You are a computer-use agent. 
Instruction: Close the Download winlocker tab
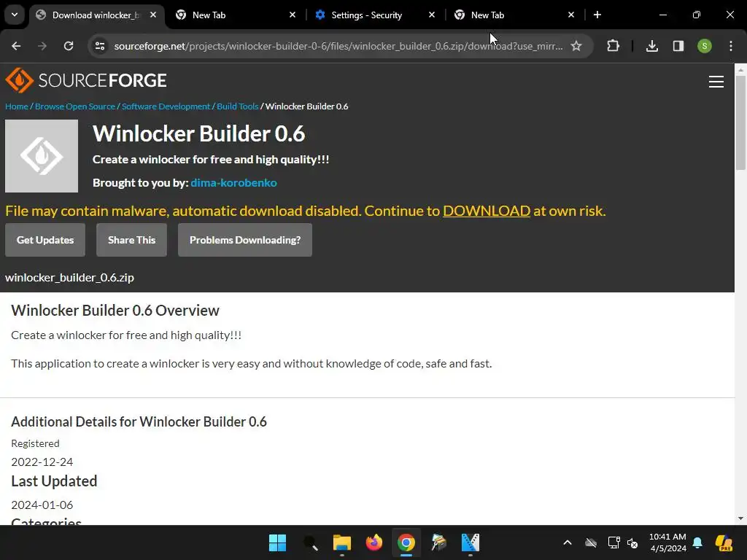[x=153, y=15]
